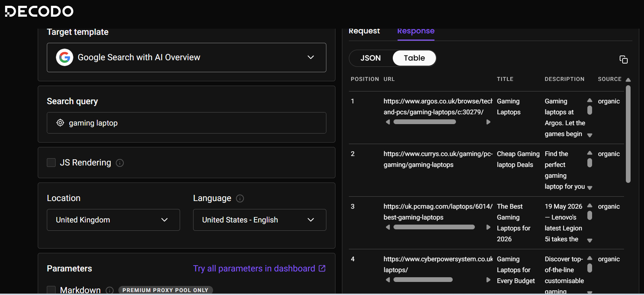Image resolution: width=644 pixels, height=295 pixels.
Task: Click right scroll arrow in cyberpowersystem URL cell
Action: click(488, 280)
